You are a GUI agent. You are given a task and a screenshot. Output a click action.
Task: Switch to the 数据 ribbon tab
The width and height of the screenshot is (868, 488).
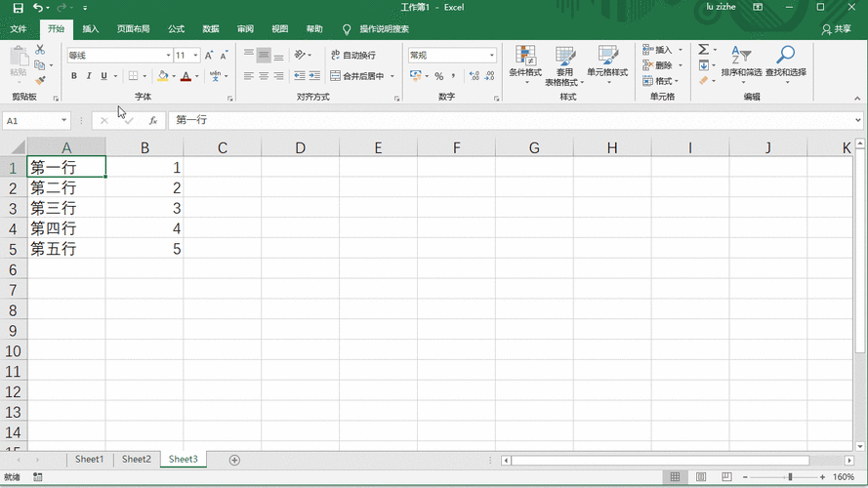click(x=210, y=28)
